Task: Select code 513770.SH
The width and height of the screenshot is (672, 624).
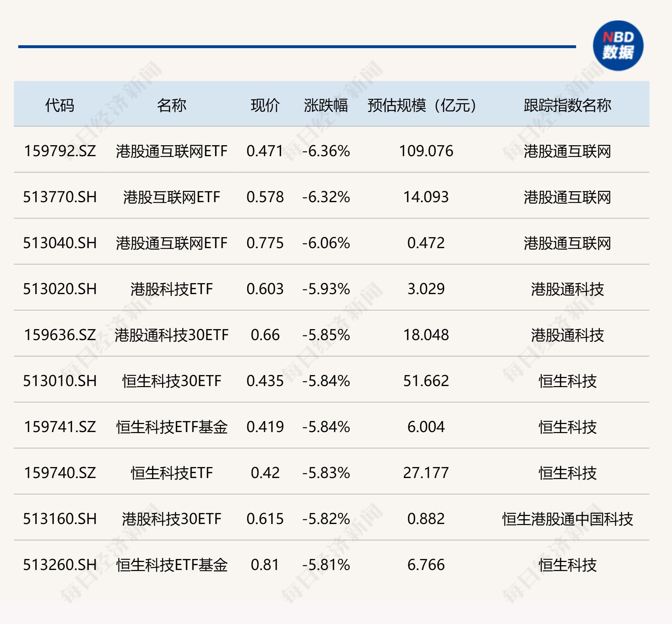Action: [x=60, y=197]
